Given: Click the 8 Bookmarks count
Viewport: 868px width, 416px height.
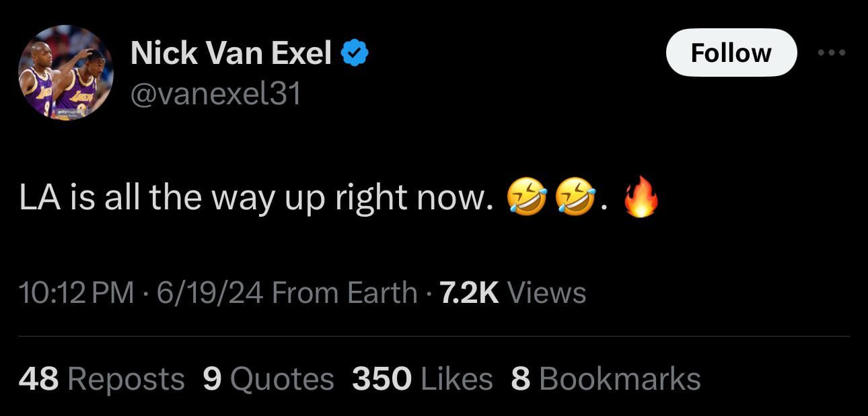Looking at the screenshot, I should pyautogui.click(x=606, y=378).
